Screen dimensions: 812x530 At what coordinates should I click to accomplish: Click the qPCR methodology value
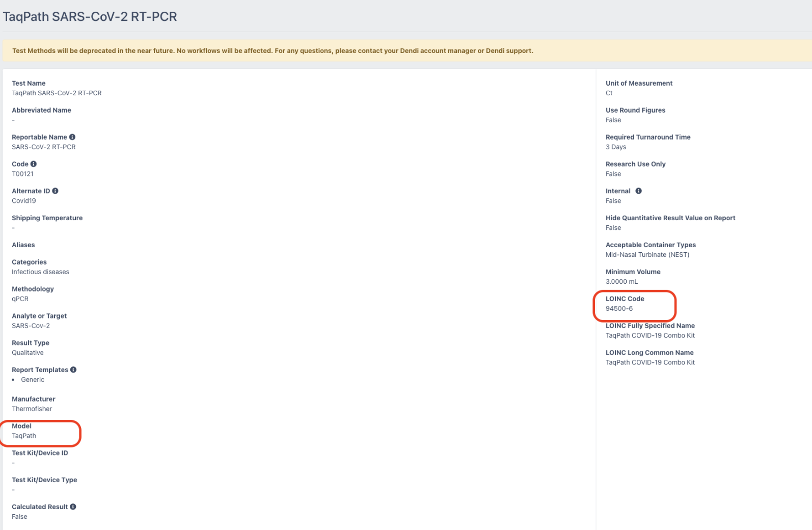(x=20, y=299)
